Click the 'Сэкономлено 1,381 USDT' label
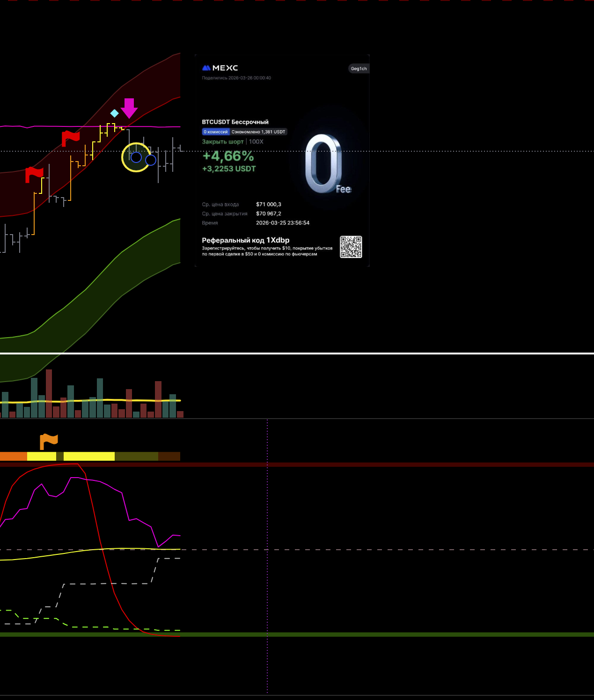 click(x=258, y=132)
